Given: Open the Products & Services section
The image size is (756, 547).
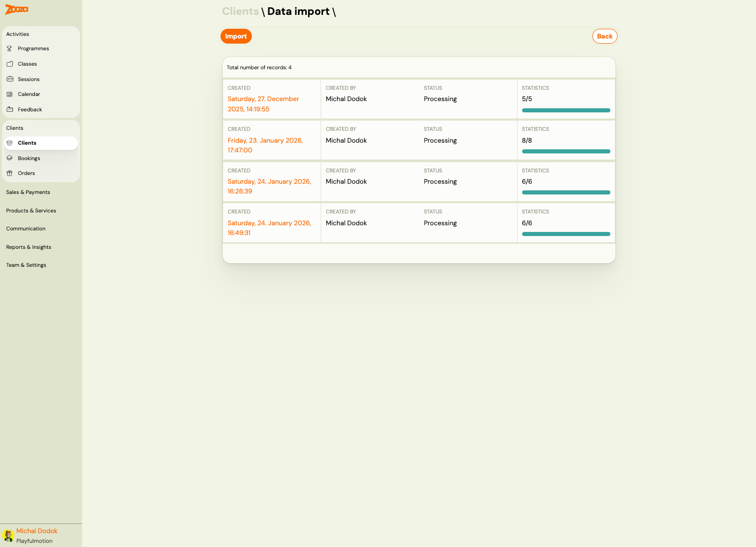Looking at the screenshot, I should click(31, 210).
